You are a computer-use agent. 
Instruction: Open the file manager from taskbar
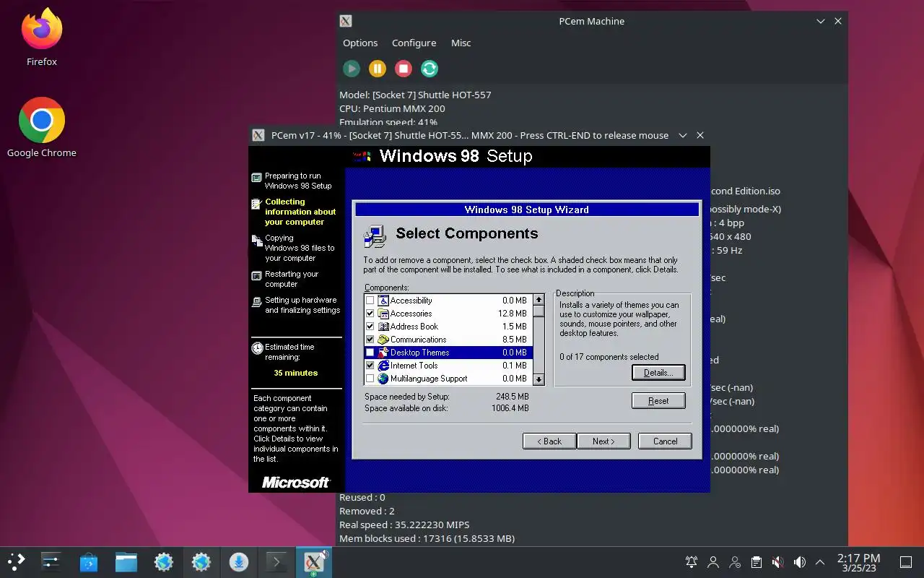[126, 562]
